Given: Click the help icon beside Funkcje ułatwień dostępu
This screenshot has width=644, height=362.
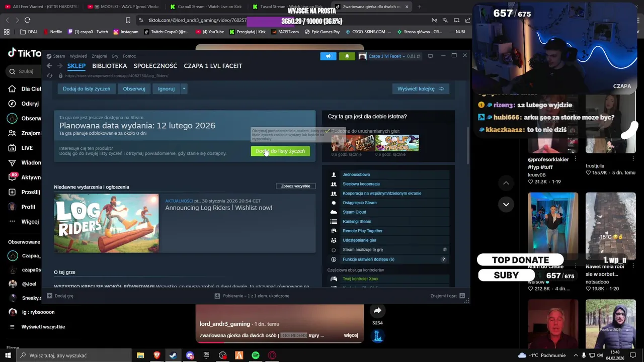Looking at the screenshot, I should [x=443, y=259].
